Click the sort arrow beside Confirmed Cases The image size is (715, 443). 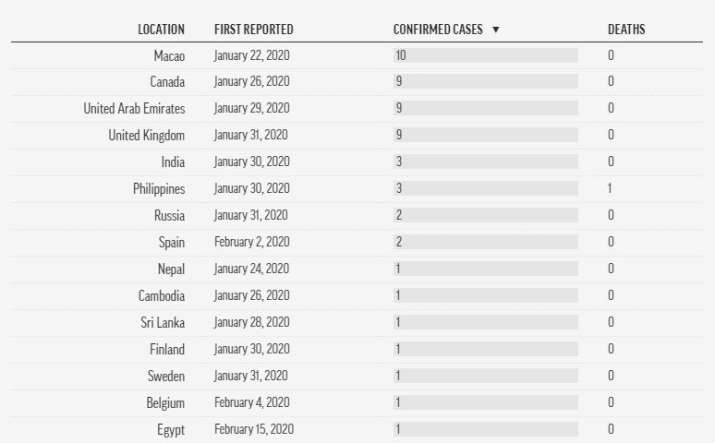(496, 30)
